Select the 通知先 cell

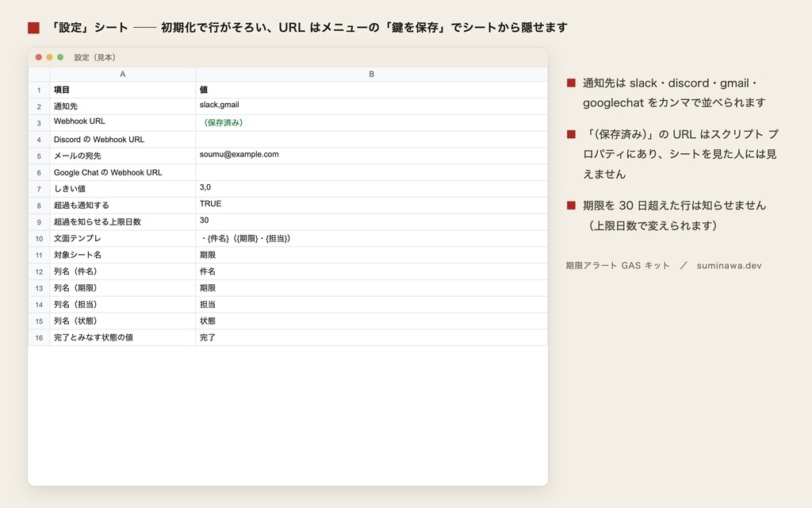point(123,107)
